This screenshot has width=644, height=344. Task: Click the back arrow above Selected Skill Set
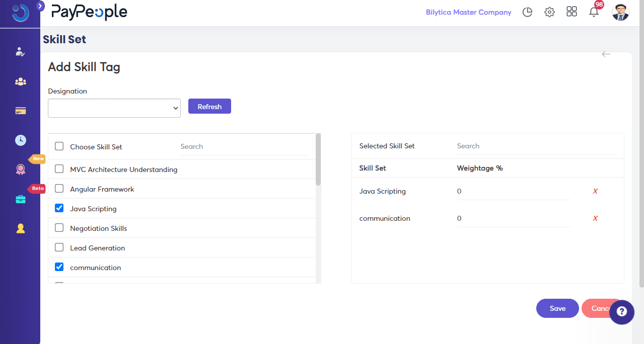pyautogui.click(x=606, y=54)
